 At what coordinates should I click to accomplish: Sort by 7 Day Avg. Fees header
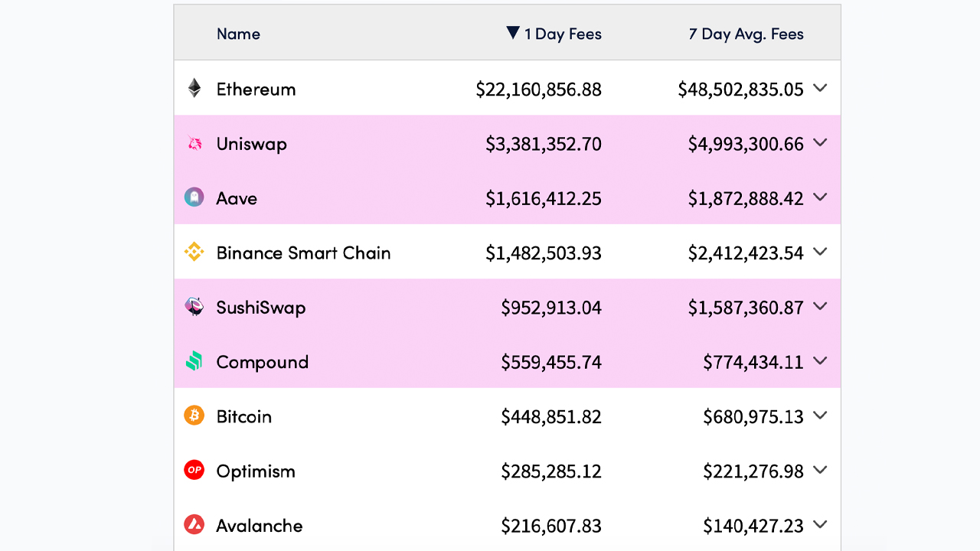click(746, 34)
